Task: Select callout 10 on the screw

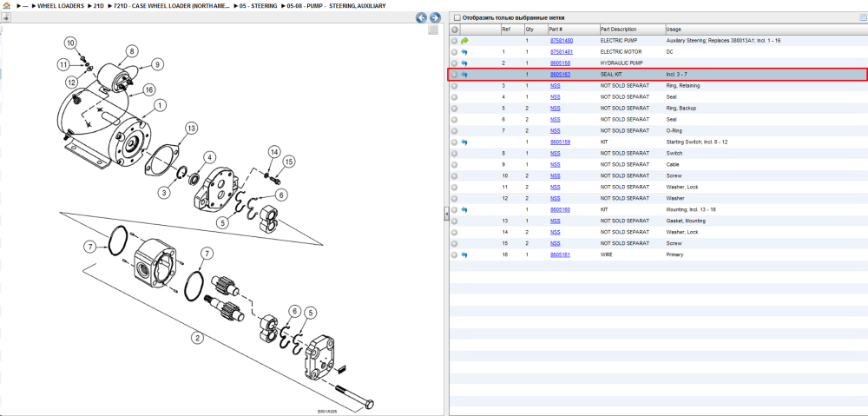Action: [x=69, y=43]
